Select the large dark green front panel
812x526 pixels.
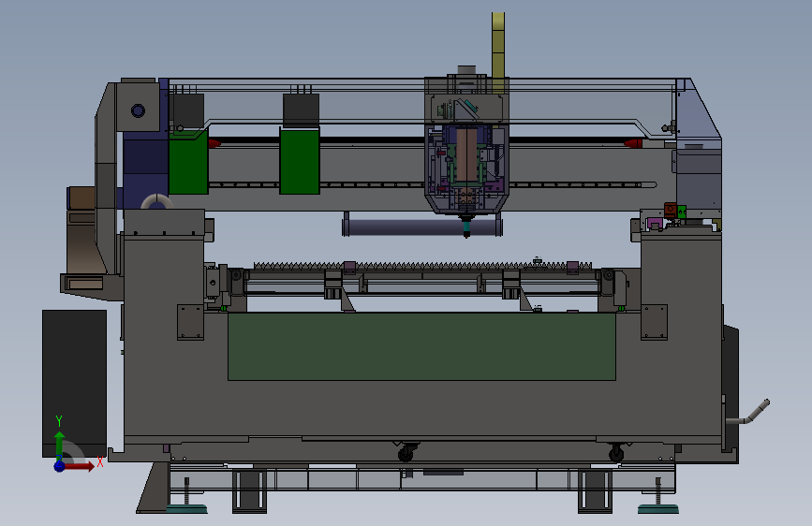tap(421, 346)
